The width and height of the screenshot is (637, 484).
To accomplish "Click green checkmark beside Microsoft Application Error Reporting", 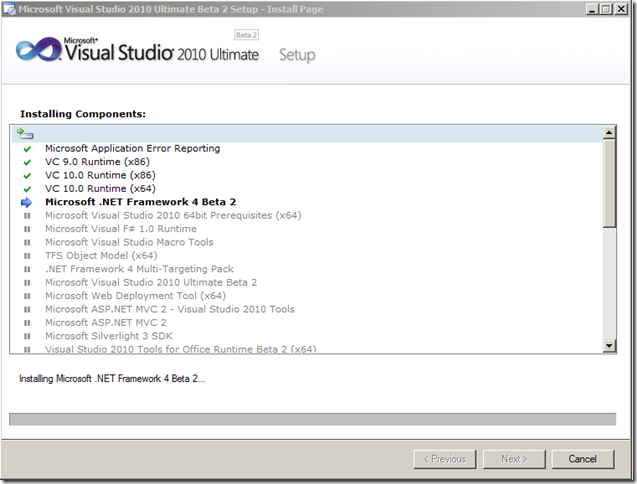I will click(x=27, y=149).
